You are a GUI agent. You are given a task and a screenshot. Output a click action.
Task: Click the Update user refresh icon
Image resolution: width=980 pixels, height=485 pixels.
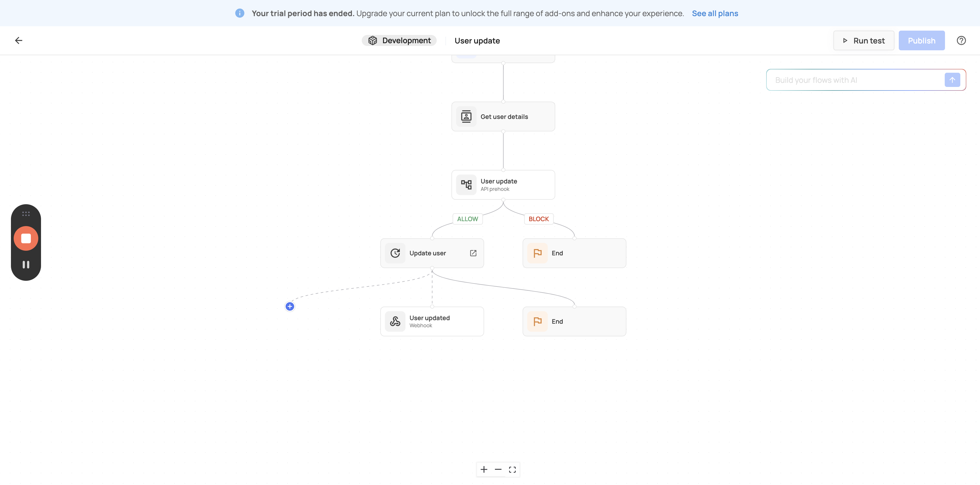(395, 253)
